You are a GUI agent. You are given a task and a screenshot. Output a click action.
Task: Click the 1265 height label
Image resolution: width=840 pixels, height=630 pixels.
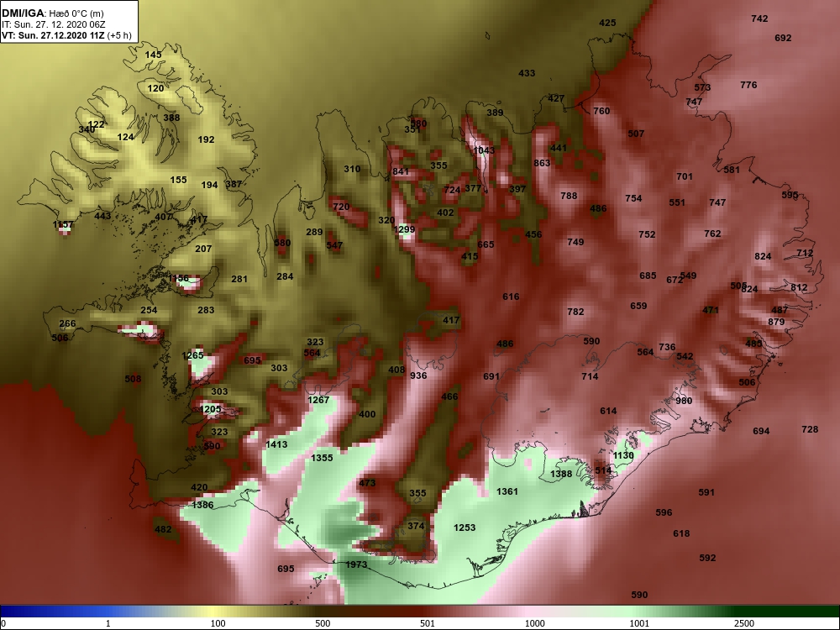193,355
